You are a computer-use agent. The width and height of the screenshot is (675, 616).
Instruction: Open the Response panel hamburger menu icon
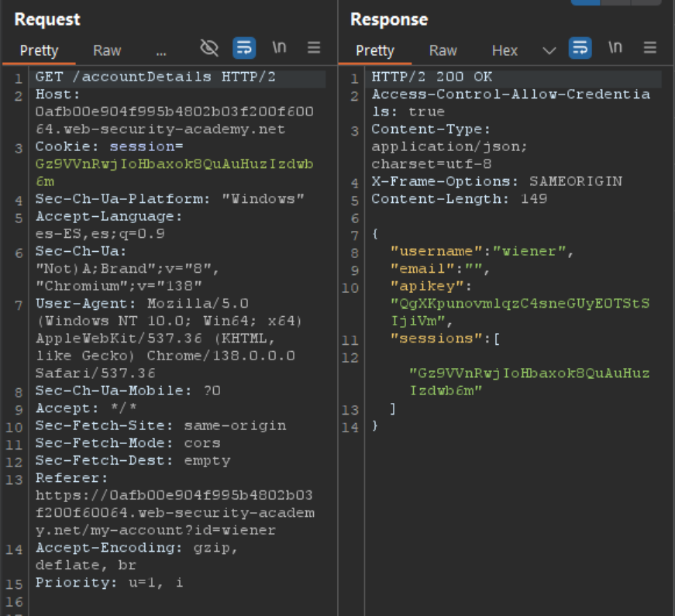[649, 48]
